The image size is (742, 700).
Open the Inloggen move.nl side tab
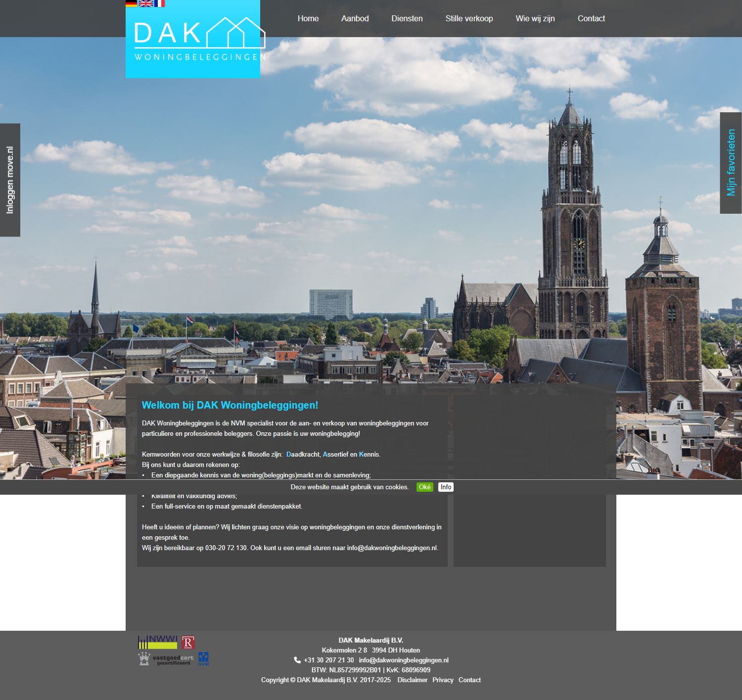coord(10,180)
